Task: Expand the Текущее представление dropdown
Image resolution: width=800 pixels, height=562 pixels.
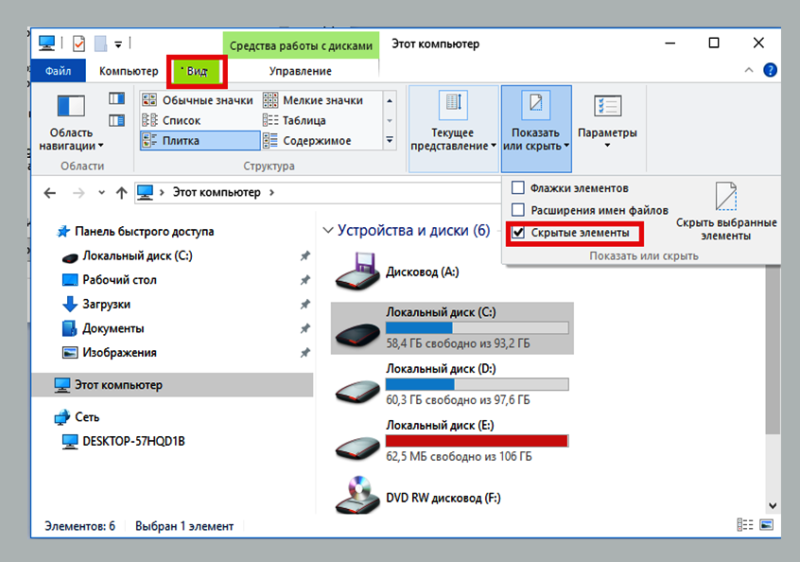Action: [453, 125]
